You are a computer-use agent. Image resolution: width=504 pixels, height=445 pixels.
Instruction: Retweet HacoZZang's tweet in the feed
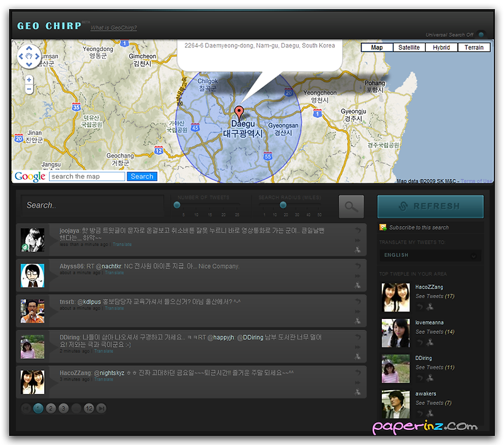point(358,383)
